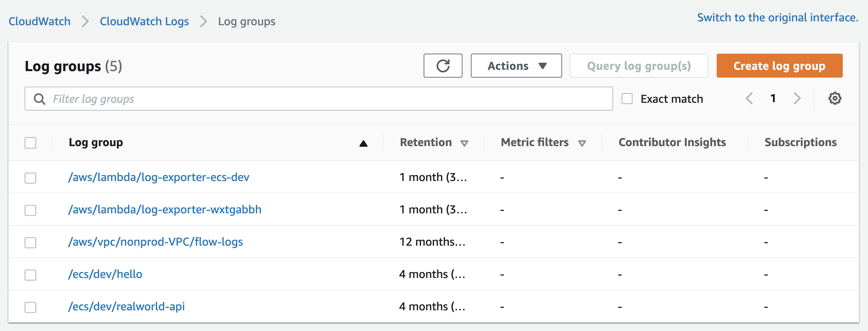
Task: Click inside the Filter log groups input field
Action: coord(202,99)
